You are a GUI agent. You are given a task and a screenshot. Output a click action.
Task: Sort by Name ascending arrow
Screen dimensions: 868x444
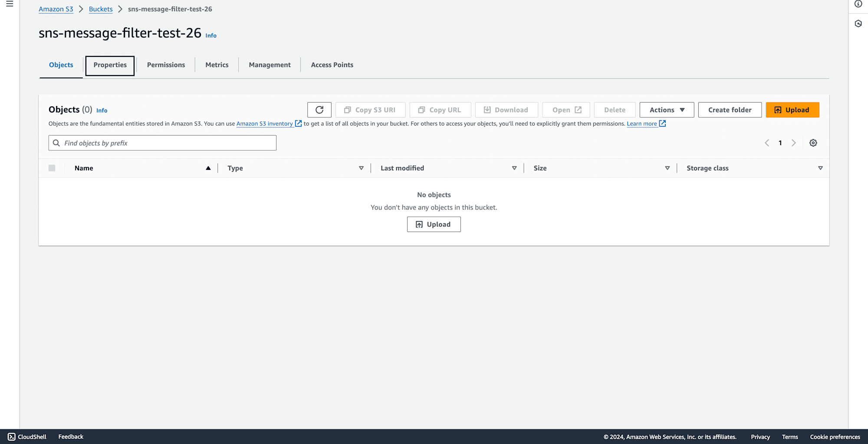pos(208,168)
